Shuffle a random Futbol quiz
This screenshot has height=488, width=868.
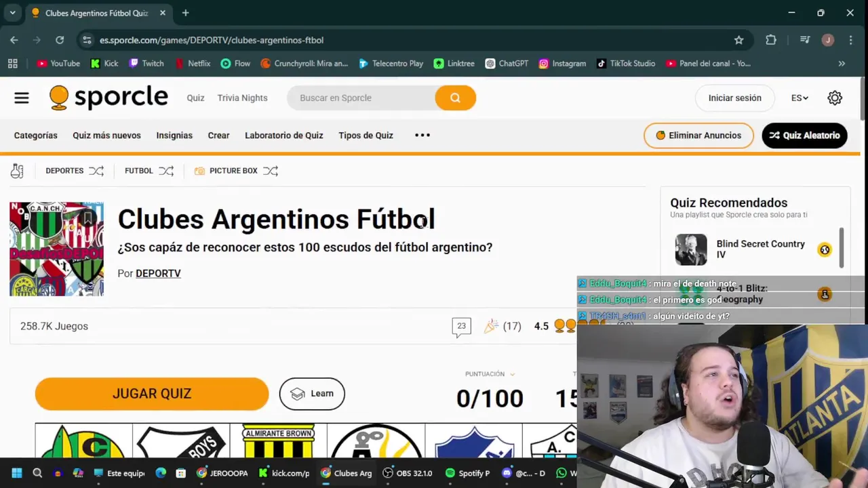pyautogui.click(x=166, y=171)
